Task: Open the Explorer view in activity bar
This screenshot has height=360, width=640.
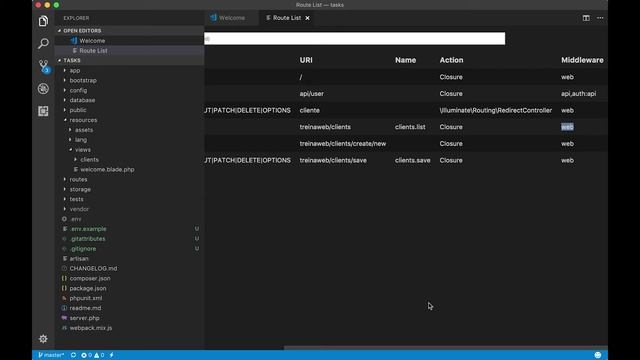Action: point(43,21)
